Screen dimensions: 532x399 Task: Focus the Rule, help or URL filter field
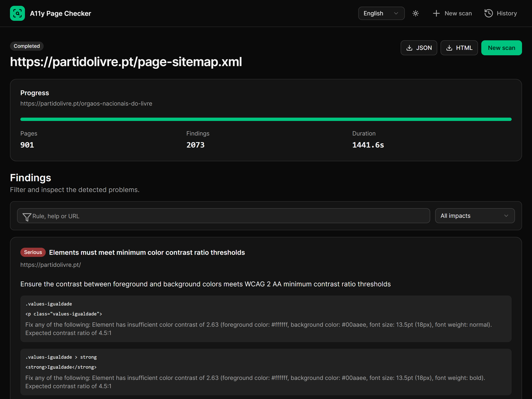coord(223,216)
